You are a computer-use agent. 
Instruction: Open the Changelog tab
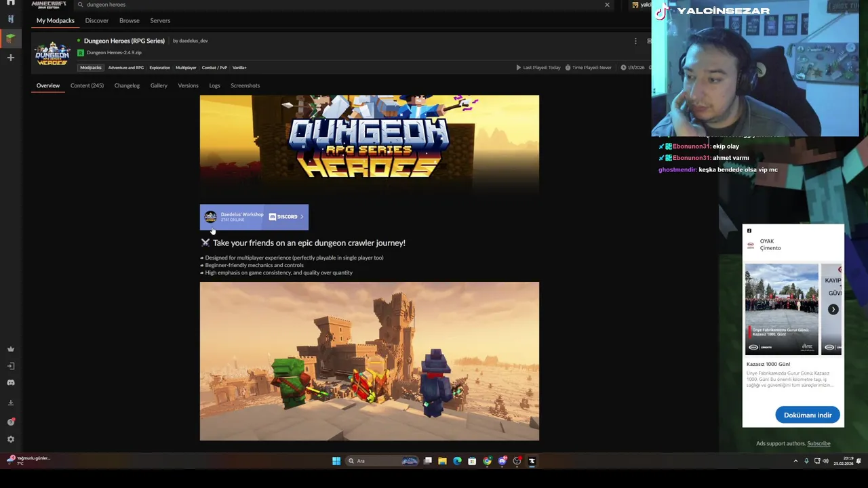click(127, 85)
